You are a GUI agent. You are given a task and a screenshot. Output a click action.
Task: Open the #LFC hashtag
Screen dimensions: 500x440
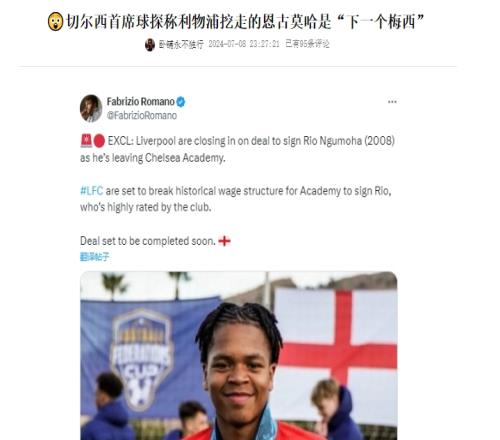tap(92, 191)
